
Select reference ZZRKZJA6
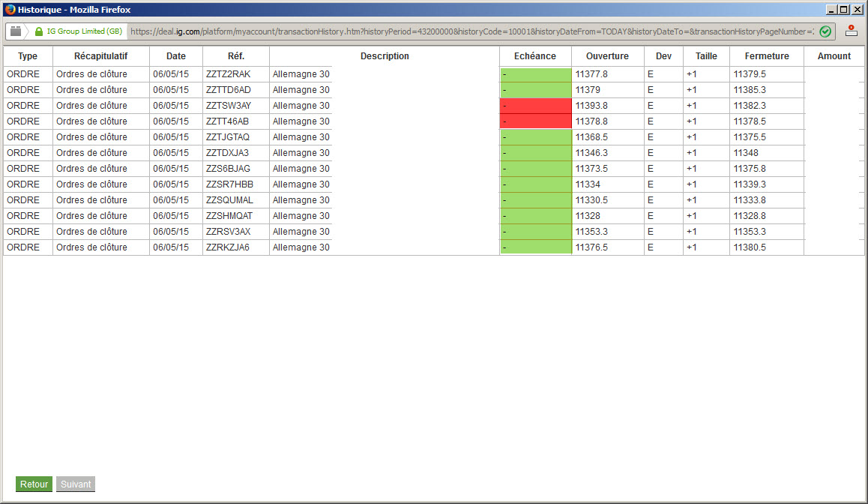(228, 247)
